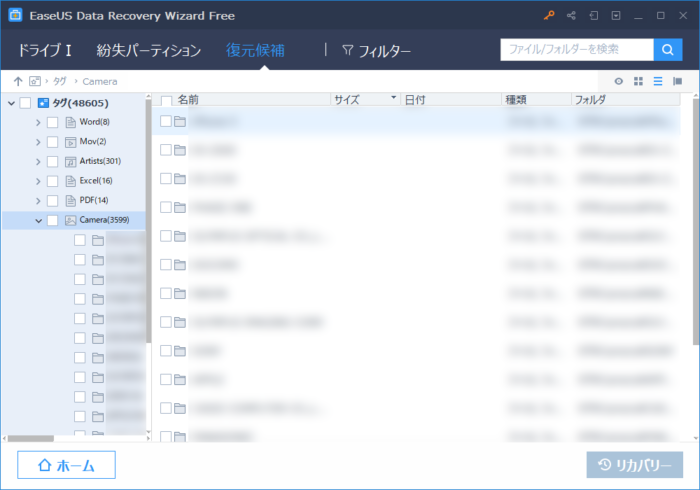The width and height of the screenshot is (700, 490).
Task: Open the dropdown menu icon in title bar
Action: pyautogui.click(x=616, y=16)
